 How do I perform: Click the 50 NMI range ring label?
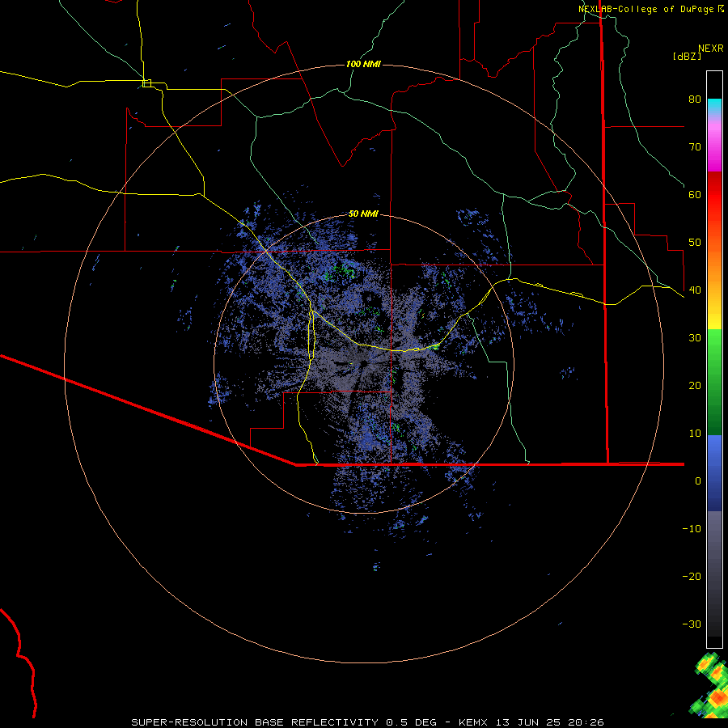(x=363, y=214)
